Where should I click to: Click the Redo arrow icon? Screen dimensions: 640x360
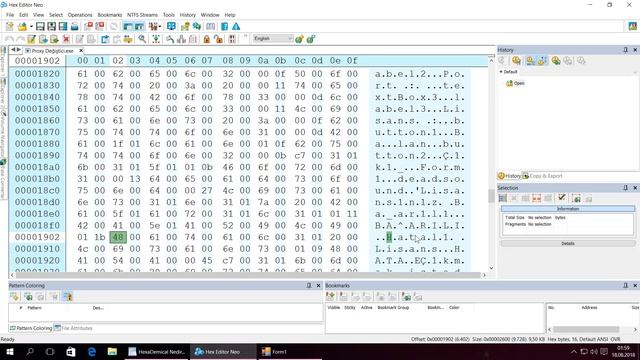(x=20, y=39)
